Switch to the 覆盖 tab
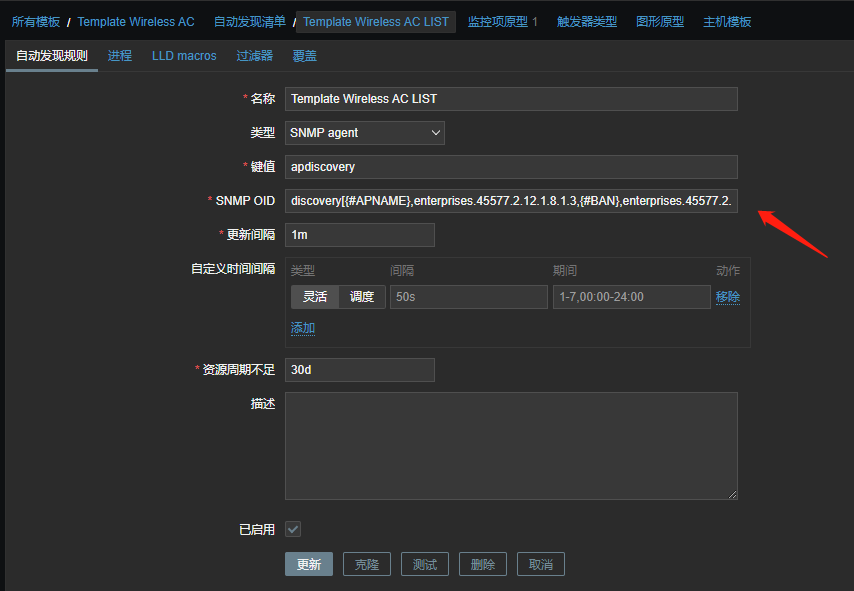 [x=305, y=56]
